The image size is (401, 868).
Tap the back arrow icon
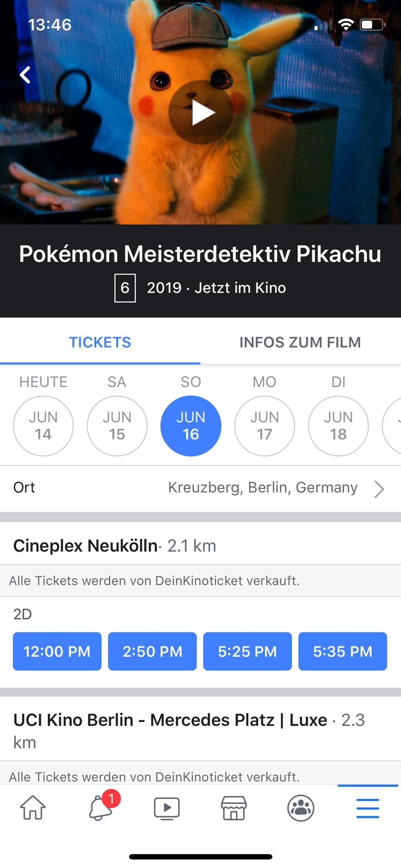pyautogui.click(x=25, y=75)
